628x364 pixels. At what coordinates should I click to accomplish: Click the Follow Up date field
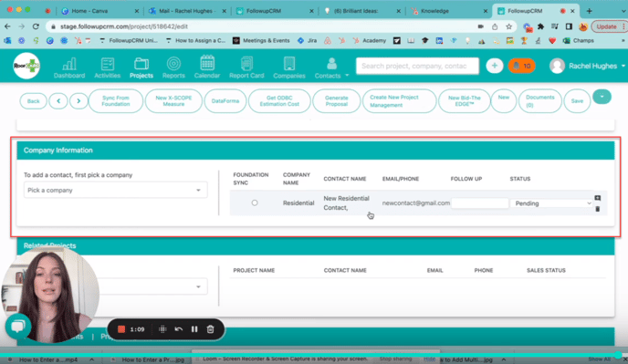(479, 203)
